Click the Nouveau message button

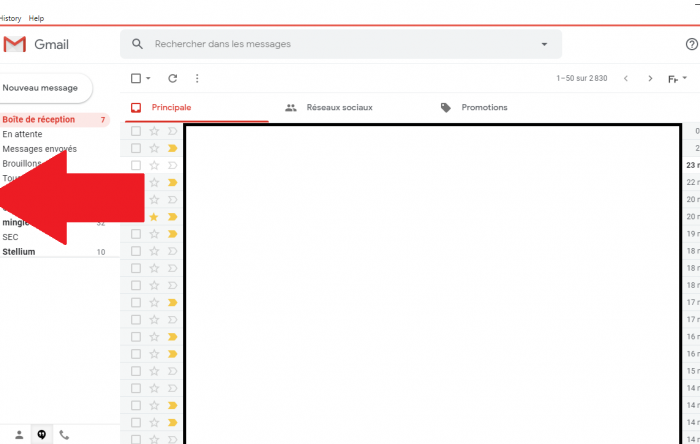coord(45,88)
